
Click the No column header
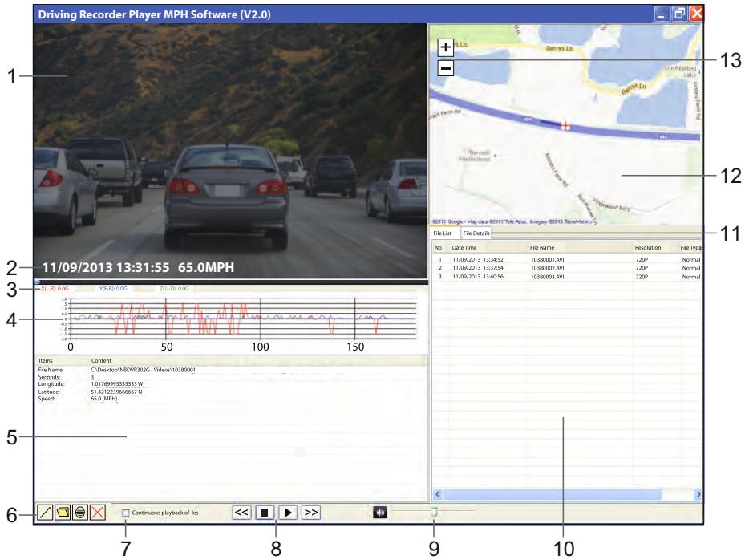(439, 248)
